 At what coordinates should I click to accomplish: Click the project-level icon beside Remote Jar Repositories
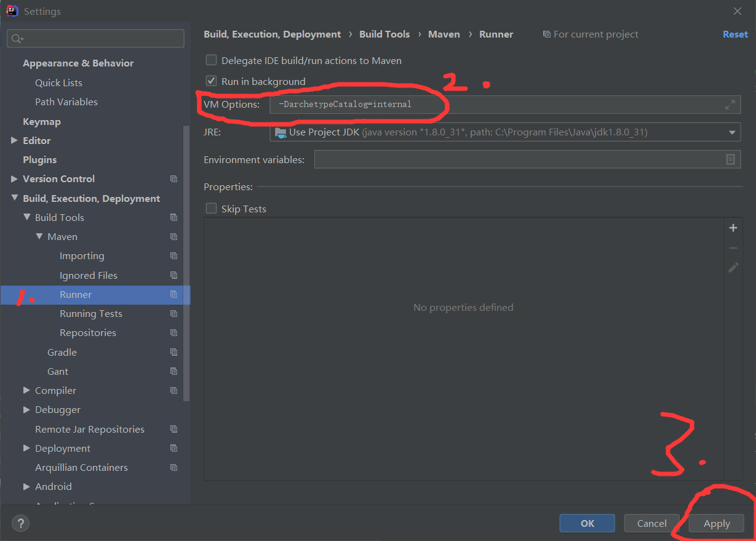coord(173,429)
